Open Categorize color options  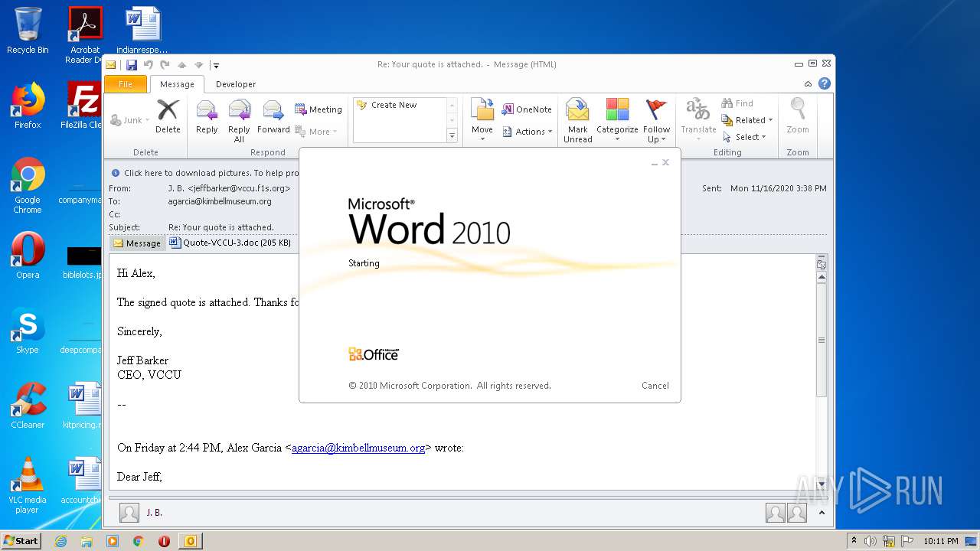tap(617, 120)
